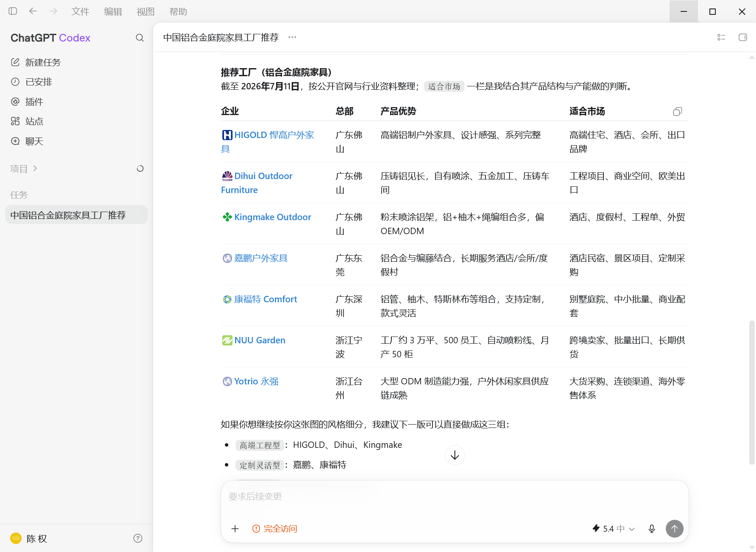Image resolution: width=756 pixels, height=552 pixels.
Task: Open the 5.4 中 model dropdown
Action: pos(614,529)
